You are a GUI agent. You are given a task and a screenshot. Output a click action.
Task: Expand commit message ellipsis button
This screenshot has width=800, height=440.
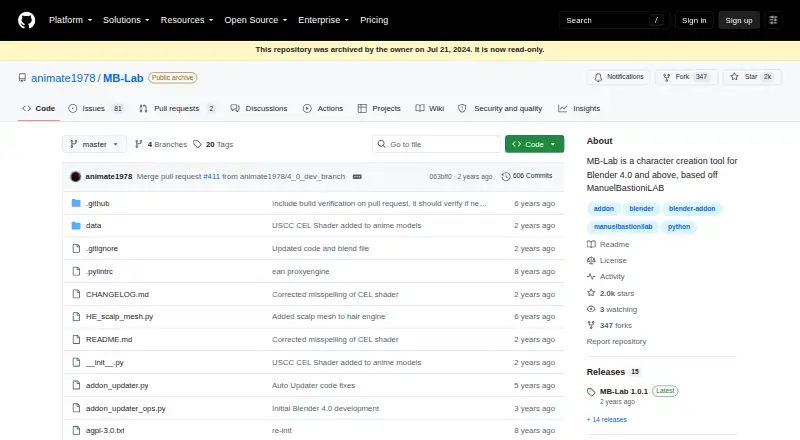(x=357, y=177)
